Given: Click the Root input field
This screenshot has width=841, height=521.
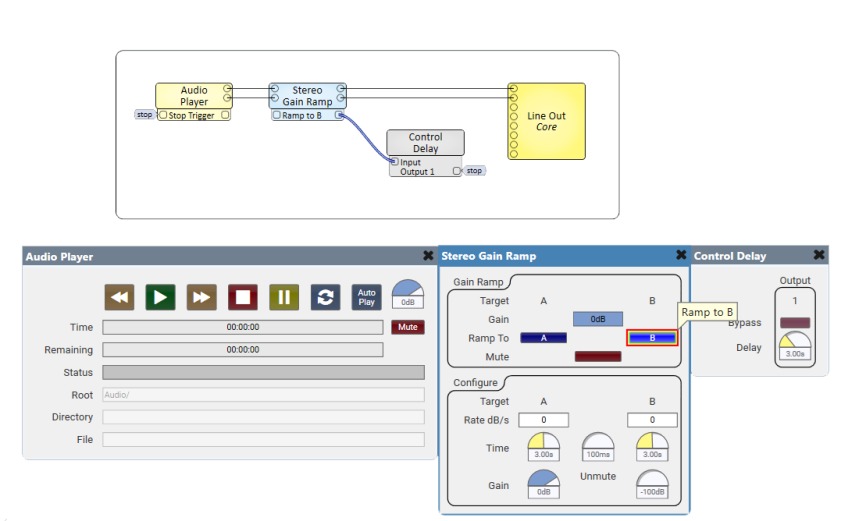Looking at the screenshot, I should coord(263,395).
